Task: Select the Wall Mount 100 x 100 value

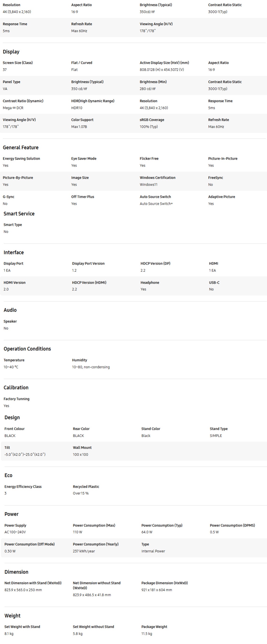Action: (80, 455)
